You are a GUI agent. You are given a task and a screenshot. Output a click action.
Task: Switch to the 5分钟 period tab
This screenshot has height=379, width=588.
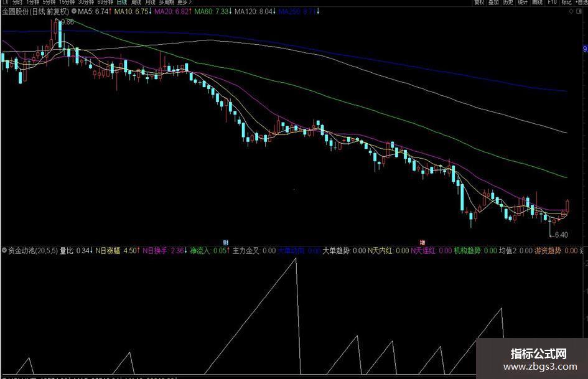[x=49, y=2]
